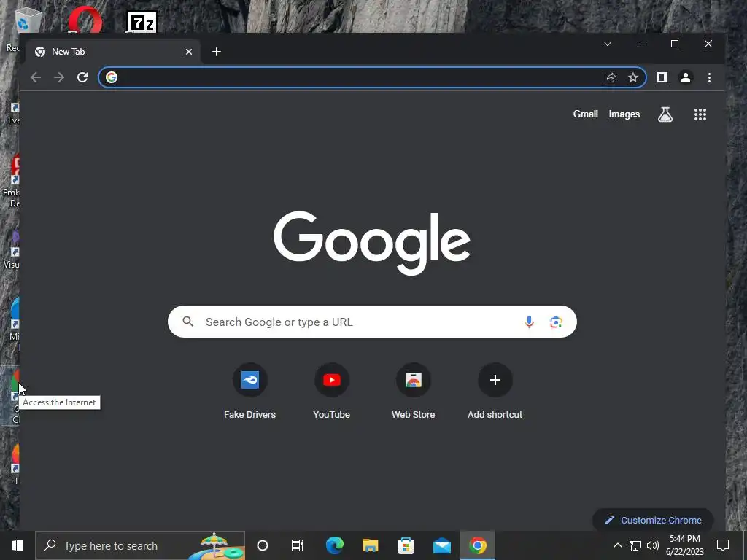Click the Customize Chrome button
The image size is (747, 560).
(653, 520)
